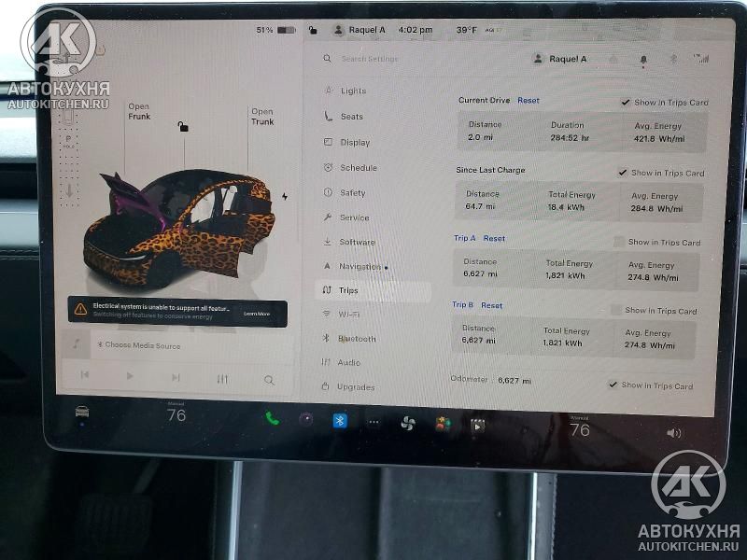
Task: Enable Trip B Show in Trips Card
Action: click(616, 311)
